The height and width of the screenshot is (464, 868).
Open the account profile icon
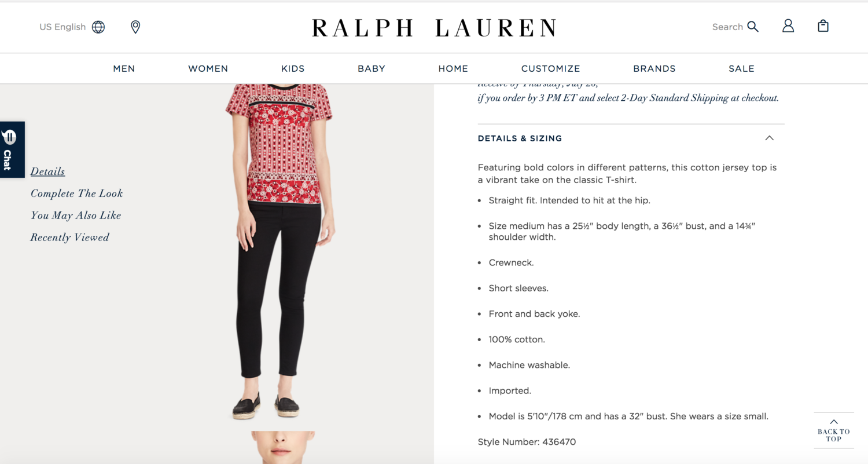point(788,26)
